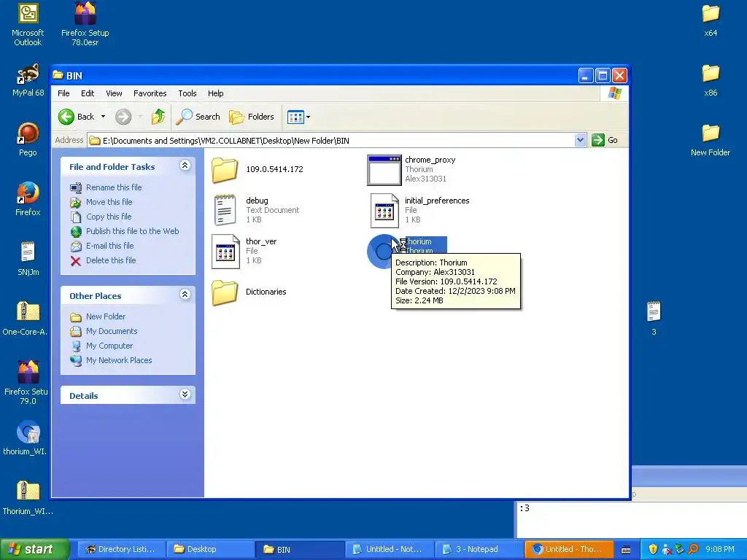Viewport: 747px width, 560px height.
Task: Open the Search toolbar button
Action: tap(198, 117)
